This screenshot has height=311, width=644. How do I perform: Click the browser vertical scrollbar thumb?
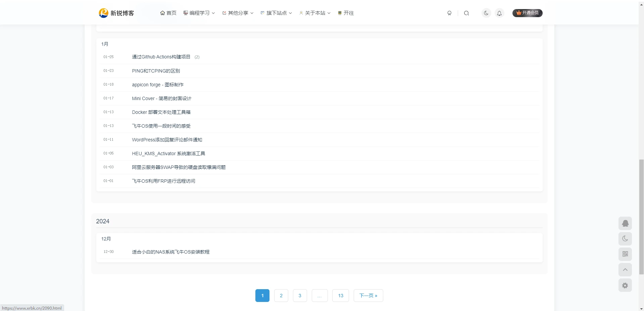click(641, 217)
